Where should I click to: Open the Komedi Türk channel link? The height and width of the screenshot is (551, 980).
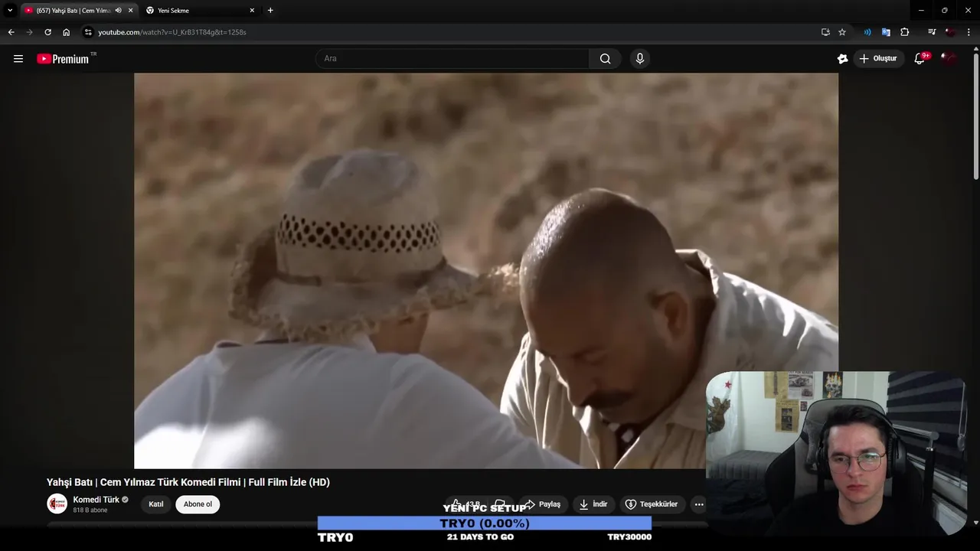coord(96,500)
